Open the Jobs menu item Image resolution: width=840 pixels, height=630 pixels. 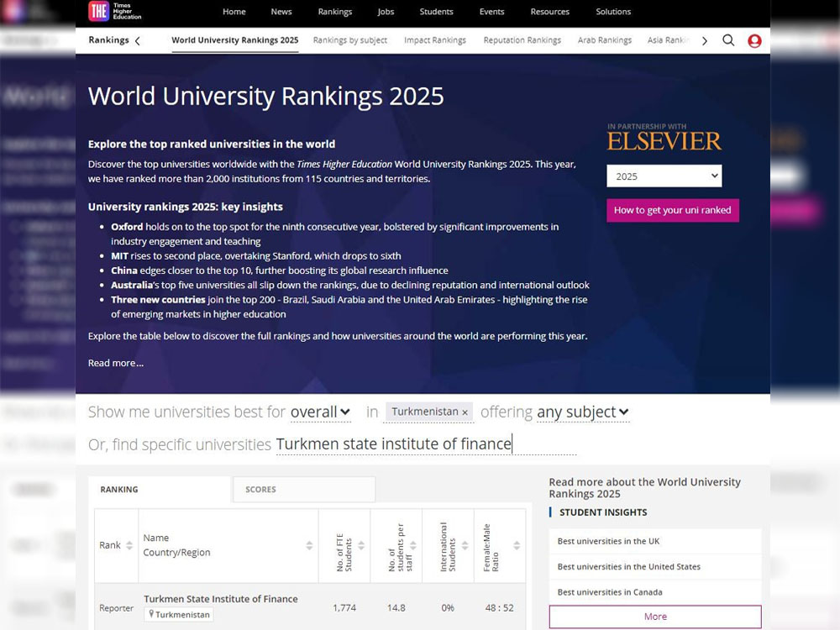[x=386, y=12]
